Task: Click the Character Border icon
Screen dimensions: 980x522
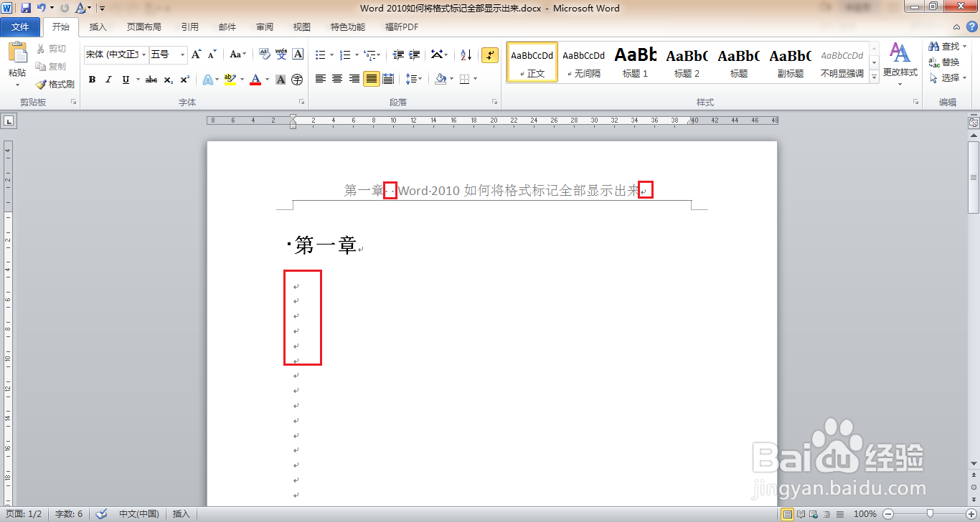Action: pyautogui.click(x=298, y=54)
